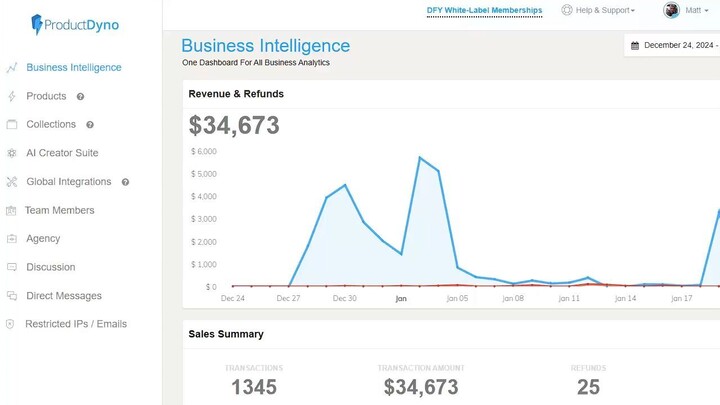Go to the Discussion section
Image resolution: width=720 pixels, height=405 pixels.
point(50,267)
